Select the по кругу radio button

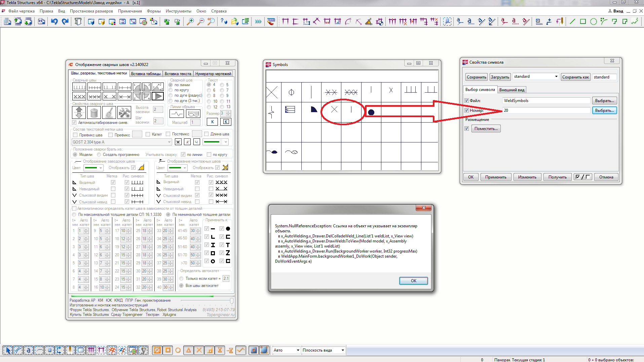pos(171,90)
